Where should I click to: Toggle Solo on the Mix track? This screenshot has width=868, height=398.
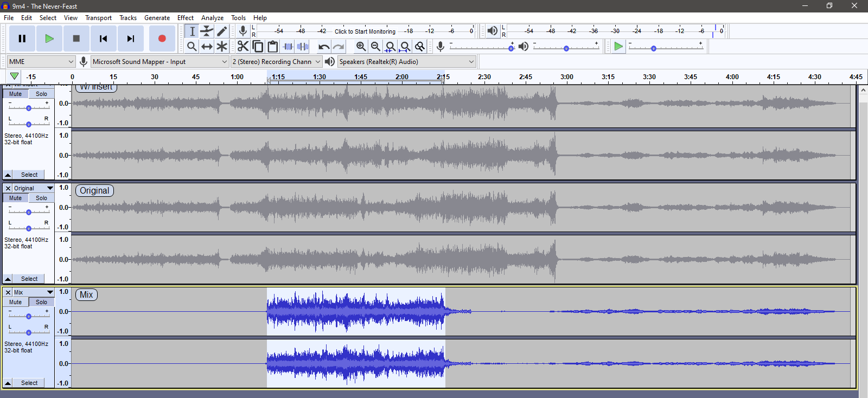point(42,302)
